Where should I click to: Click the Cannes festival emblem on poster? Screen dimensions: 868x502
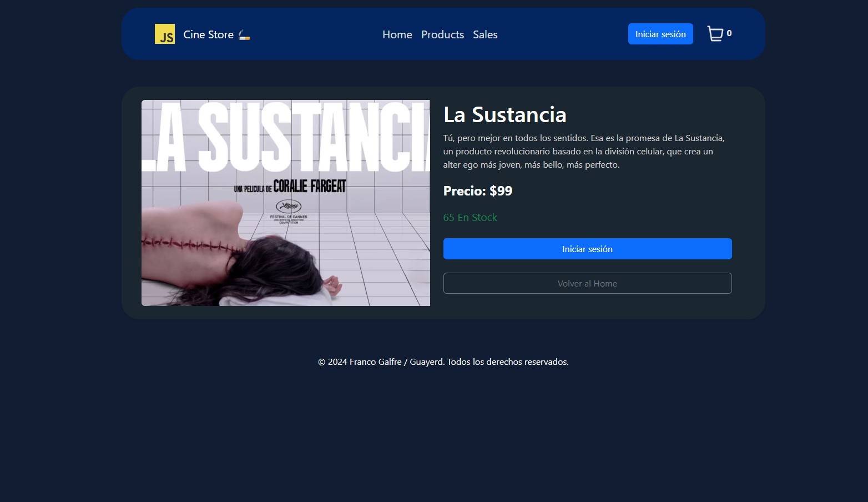(289, 207)
